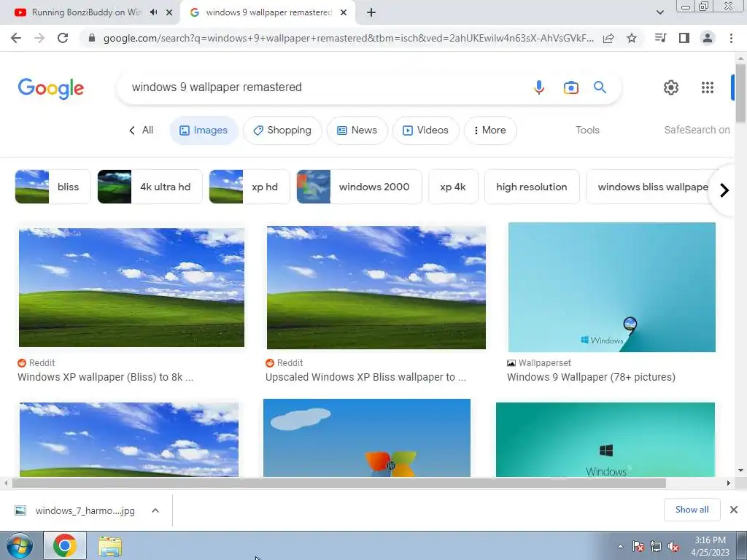Open Upscaled Windows XP Bliss image
The width and height of the screenshot is (747, 560).
[x=376, y=287]
